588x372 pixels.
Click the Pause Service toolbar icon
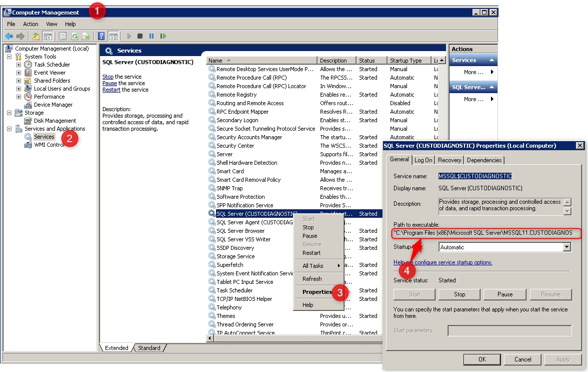tap(151, 36)
